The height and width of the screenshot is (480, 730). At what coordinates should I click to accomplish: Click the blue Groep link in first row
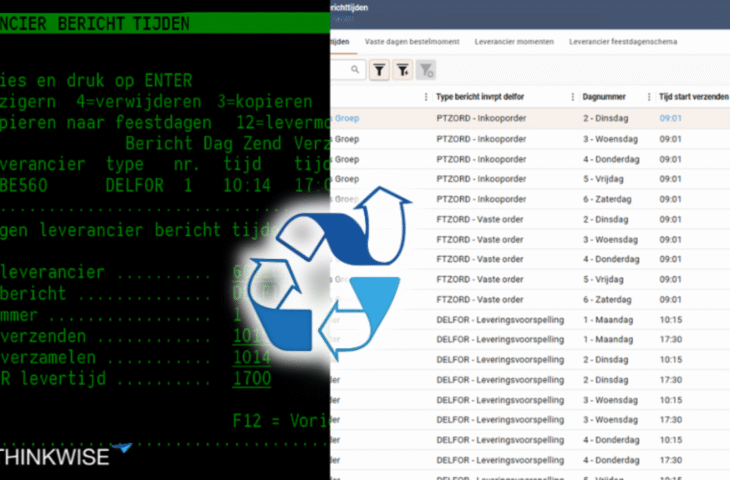345,118
